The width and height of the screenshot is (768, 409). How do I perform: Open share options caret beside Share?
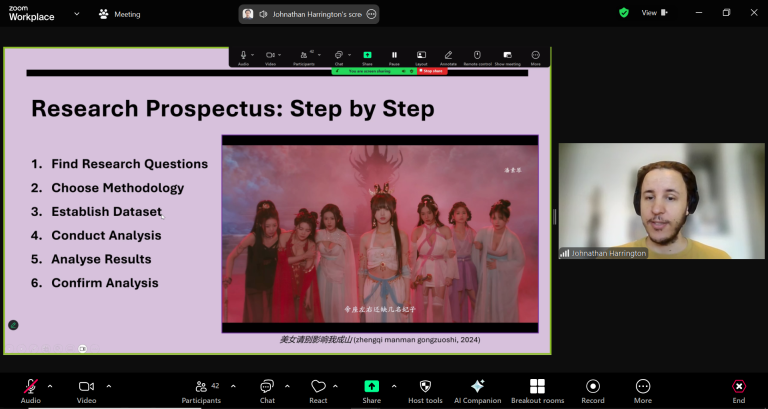click(394, 386)
